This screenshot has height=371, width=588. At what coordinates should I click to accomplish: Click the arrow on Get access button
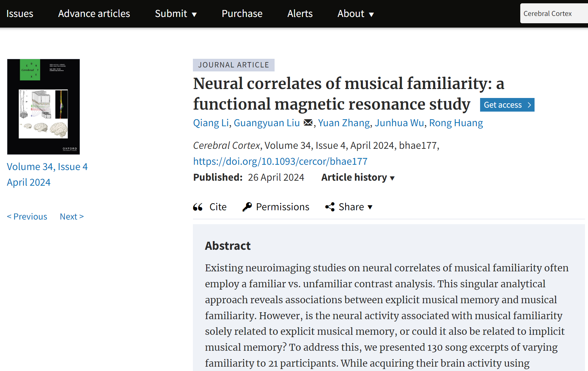[x=529, y=105]
